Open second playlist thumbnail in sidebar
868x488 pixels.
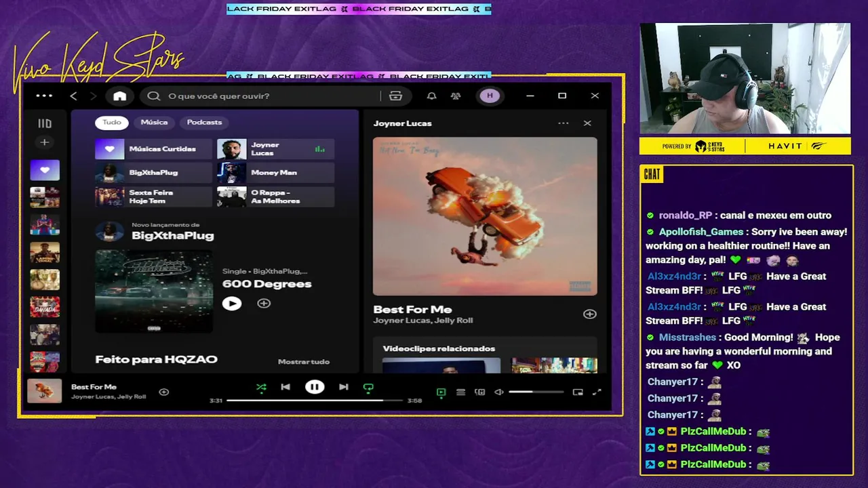tap(45, 197)
